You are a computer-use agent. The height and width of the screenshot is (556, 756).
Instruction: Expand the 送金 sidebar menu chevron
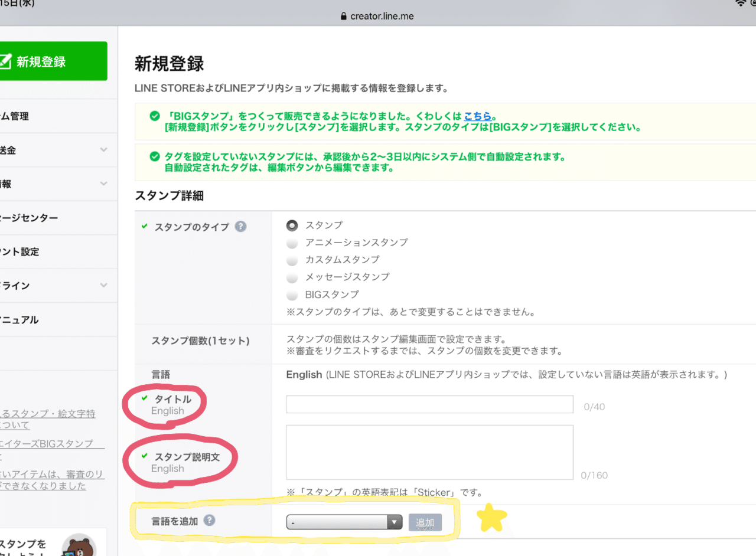104,150
